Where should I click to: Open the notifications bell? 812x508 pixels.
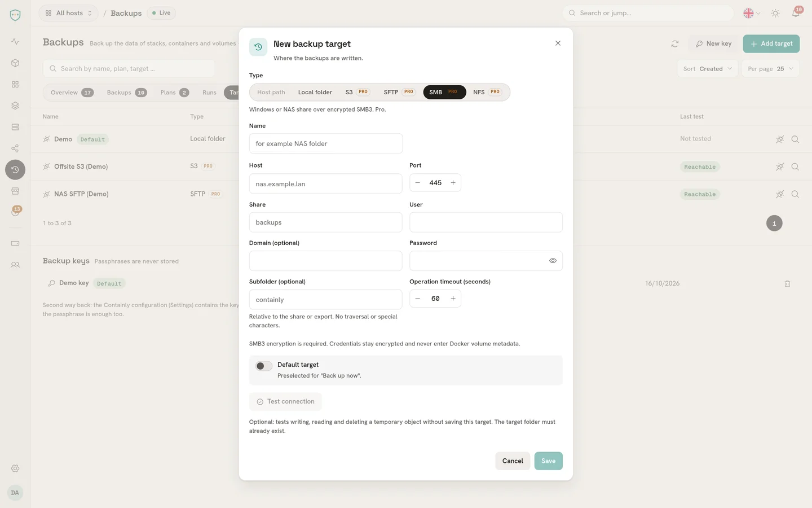tap(796, 13)
